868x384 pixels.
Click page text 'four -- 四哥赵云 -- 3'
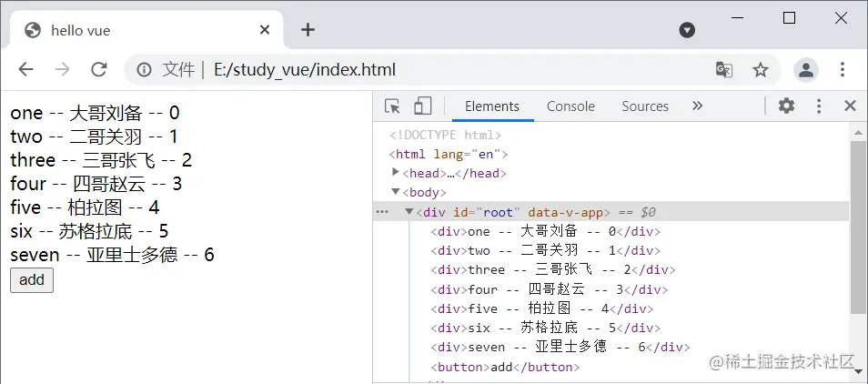pos(96,184)
